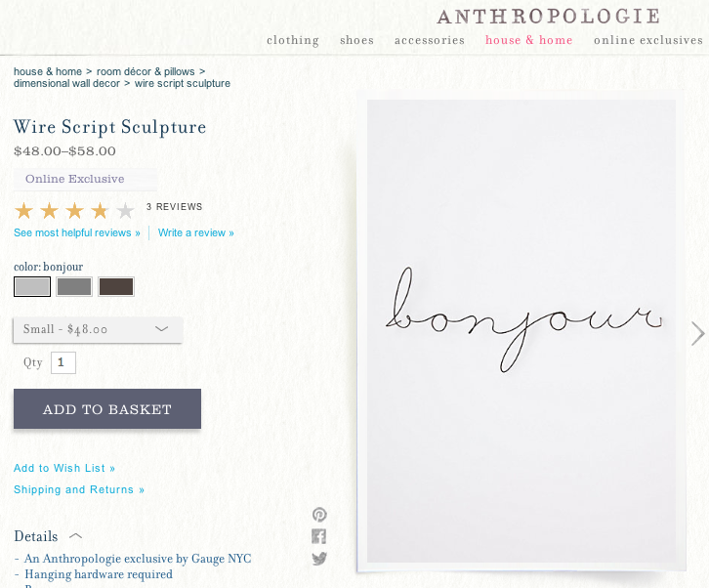Select the dark brown color swatch

[116, 287]
